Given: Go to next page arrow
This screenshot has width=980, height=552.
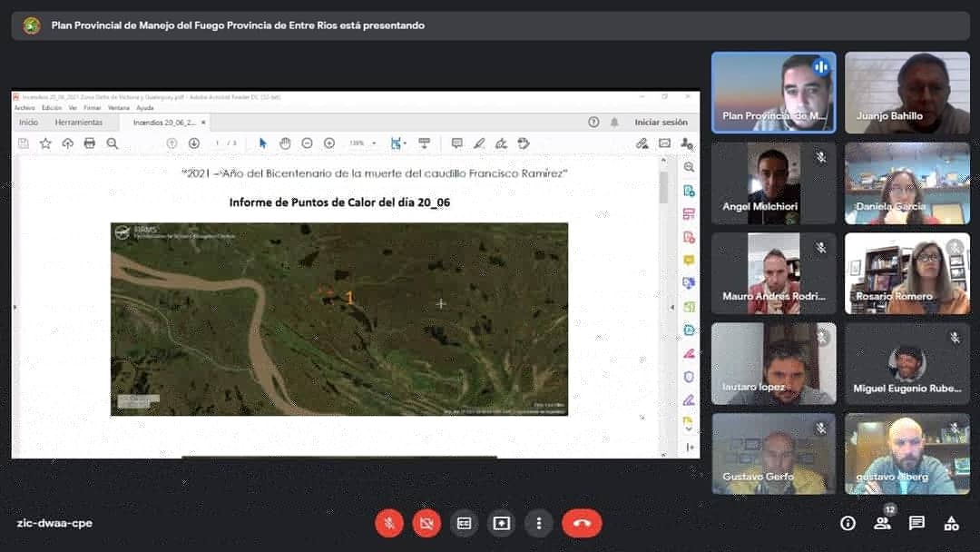Looking at the screenshot, I should pos(194,143).
